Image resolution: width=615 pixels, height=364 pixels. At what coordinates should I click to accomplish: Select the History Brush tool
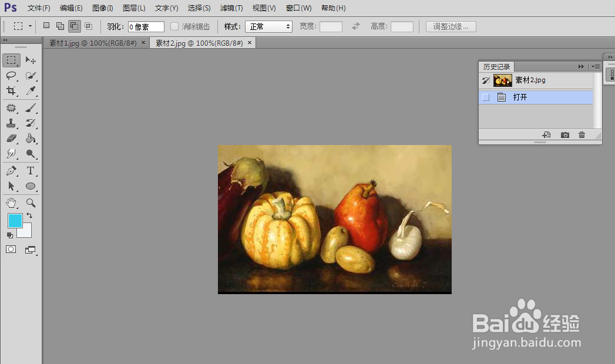[31, 123]
